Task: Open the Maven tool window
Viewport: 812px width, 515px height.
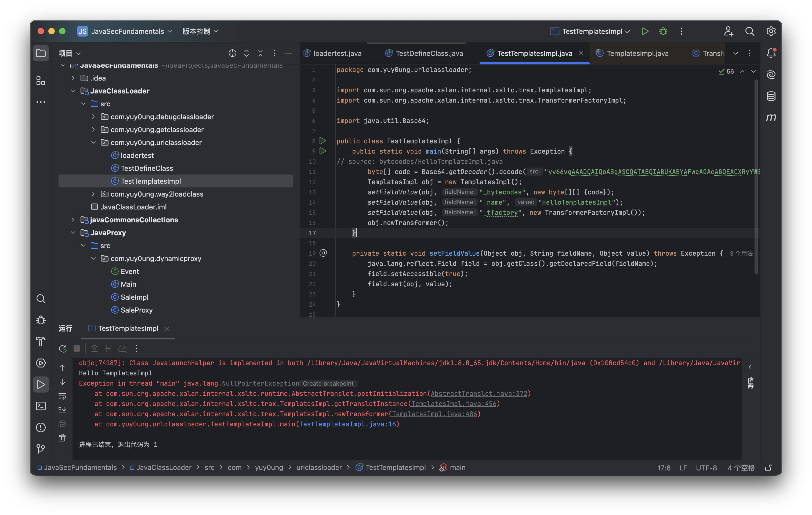Action: [x=771, y=117]
